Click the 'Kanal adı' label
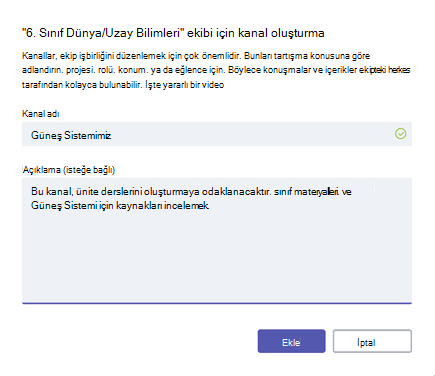Viewport: 435px width, 376px height. pos(41,114)
